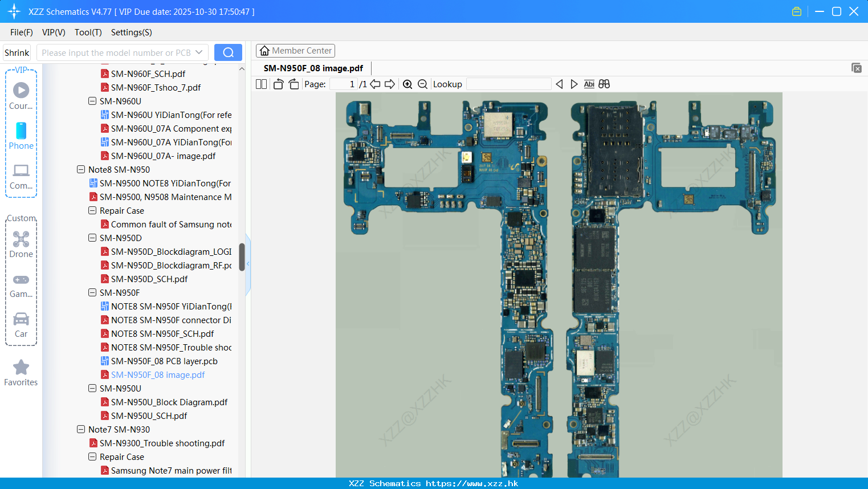This screenshot has width=868, height=489.
Task: Go to the previous page arrow
Action: pos(375,84)
